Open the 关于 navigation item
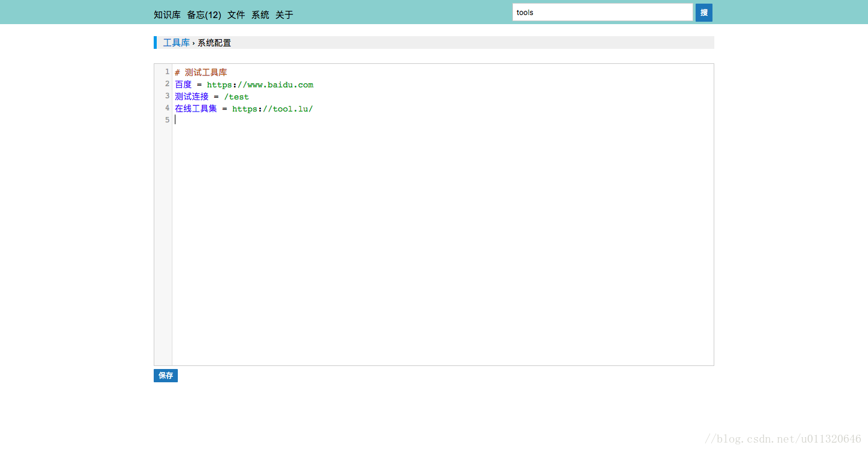Viewport: 868px width, 451px height. (285, 14)
